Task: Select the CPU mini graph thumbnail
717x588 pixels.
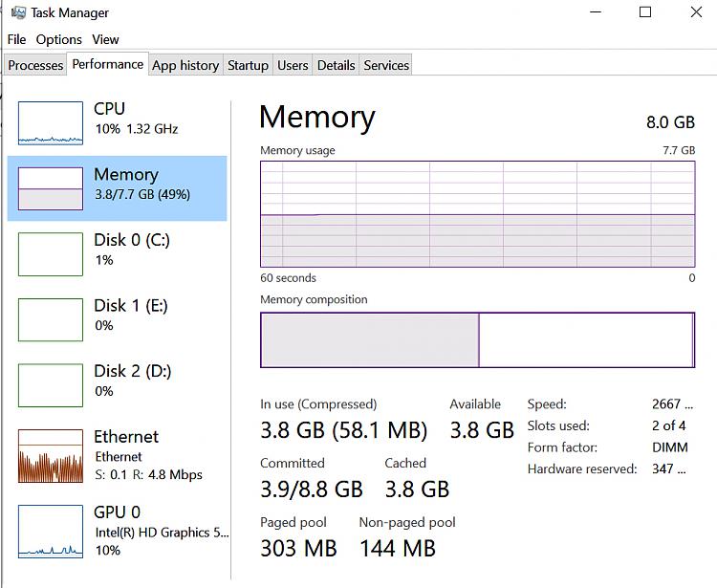Action: 51,123
